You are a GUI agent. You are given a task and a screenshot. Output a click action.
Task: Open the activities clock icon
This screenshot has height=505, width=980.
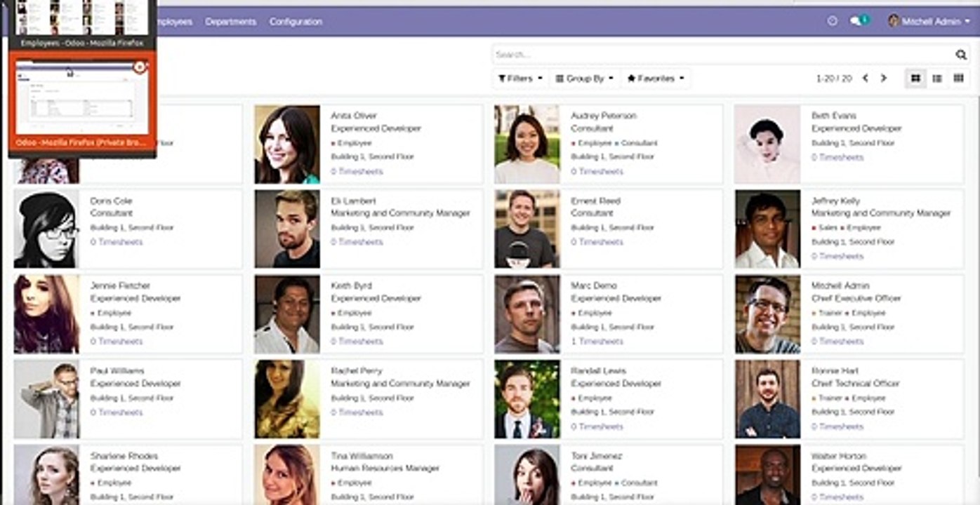[833, 21]
